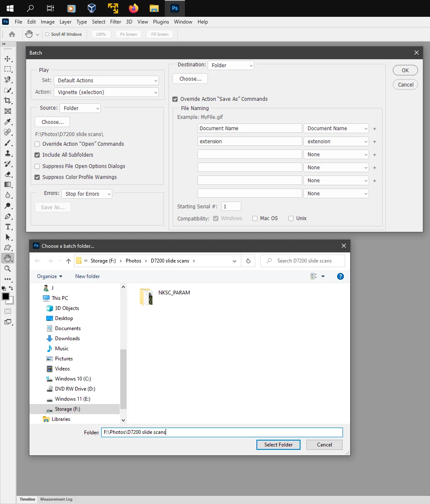Select the Quick Selection tool
The height and width of the screenshot is (504, 430).
point(8,90)
